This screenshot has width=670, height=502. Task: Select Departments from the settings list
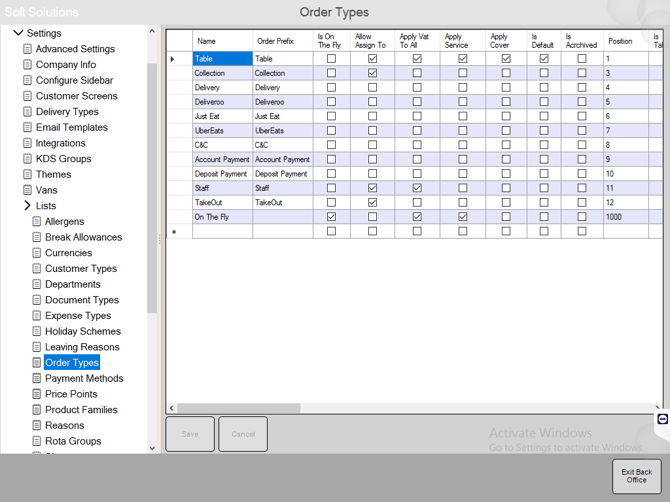[x=72, y=284]
